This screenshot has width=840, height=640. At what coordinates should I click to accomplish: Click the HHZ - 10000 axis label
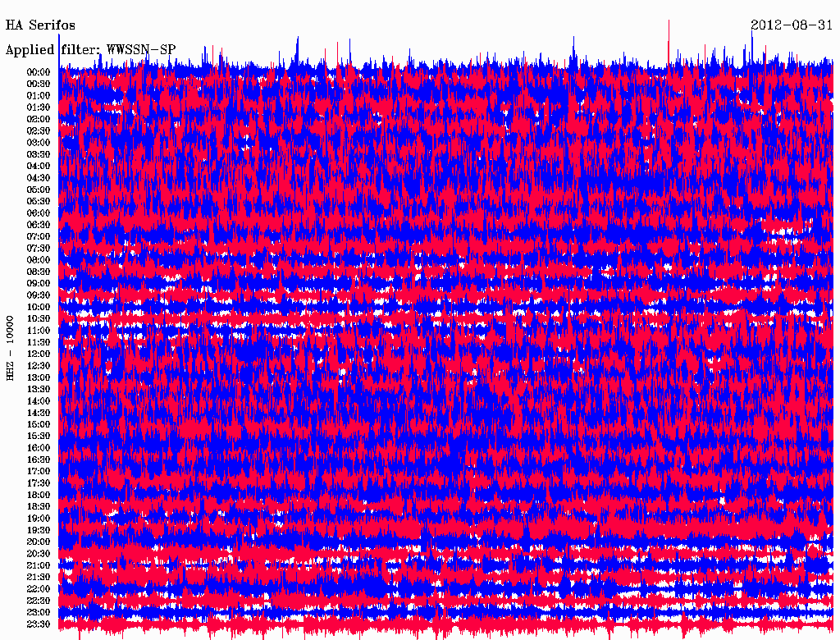[x=11, y=348]
